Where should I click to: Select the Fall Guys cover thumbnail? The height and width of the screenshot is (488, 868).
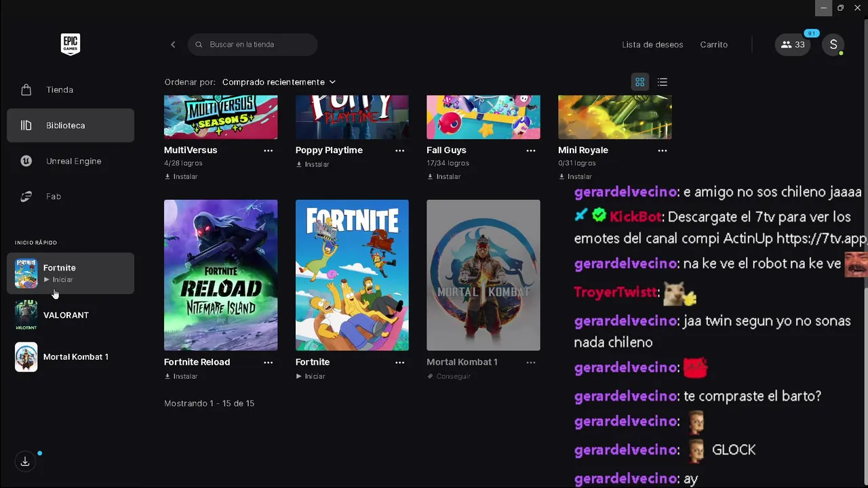[484, 117]
